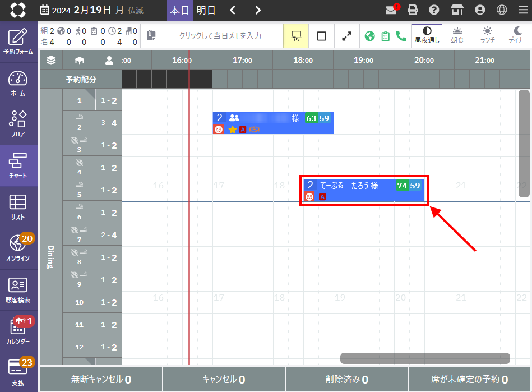Click the キャンセル 0 button
Image resolution: width=532 pixels, height=392 pixels.
pos(224,380)
